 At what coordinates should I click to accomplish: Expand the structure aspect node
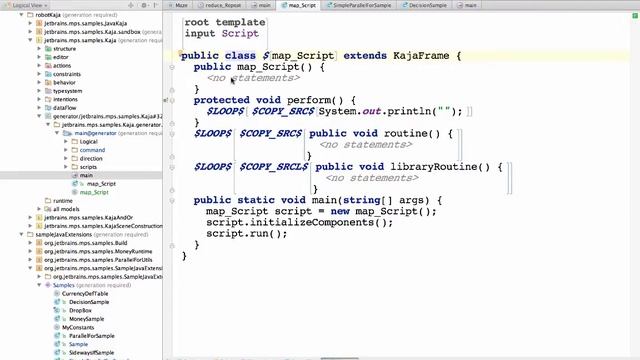tap(39, 49)
